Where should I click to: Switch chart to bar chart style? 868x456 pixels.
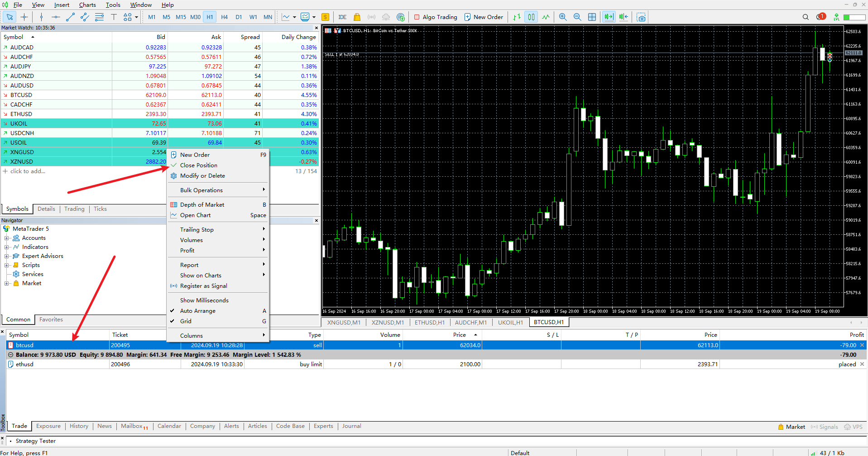[517, 17]
